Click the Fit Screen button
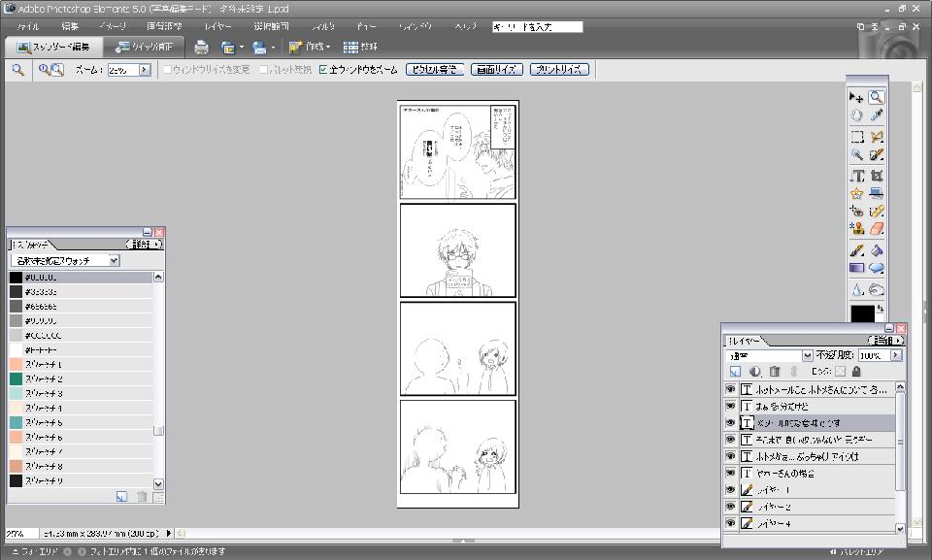932x560 pixels. pyautogui.click(x=497, y=70)
